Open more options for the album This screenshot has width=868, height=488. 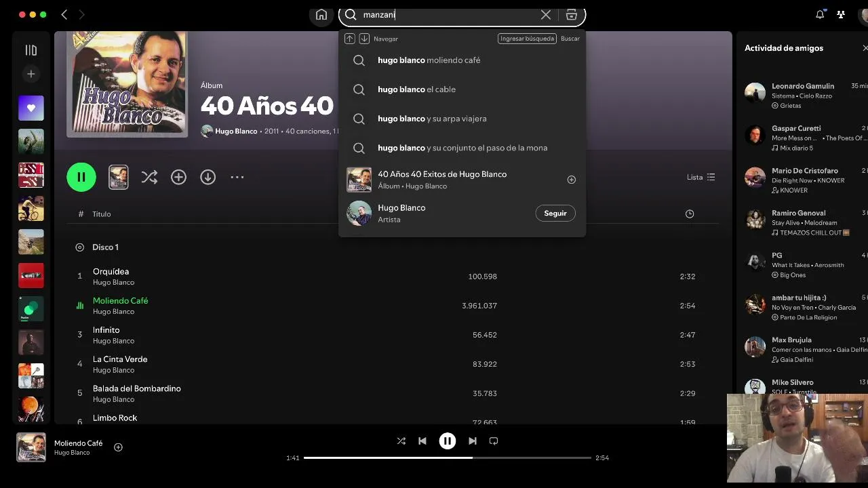237,177
